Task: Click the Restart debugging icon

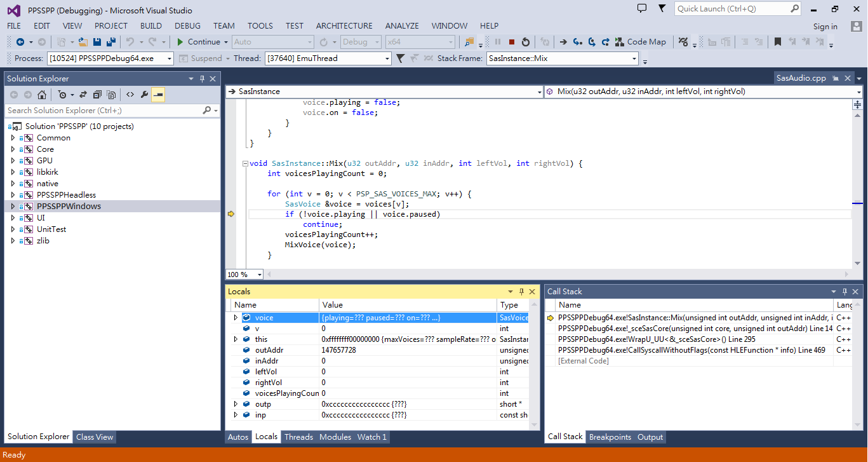Action: [526, 42]
